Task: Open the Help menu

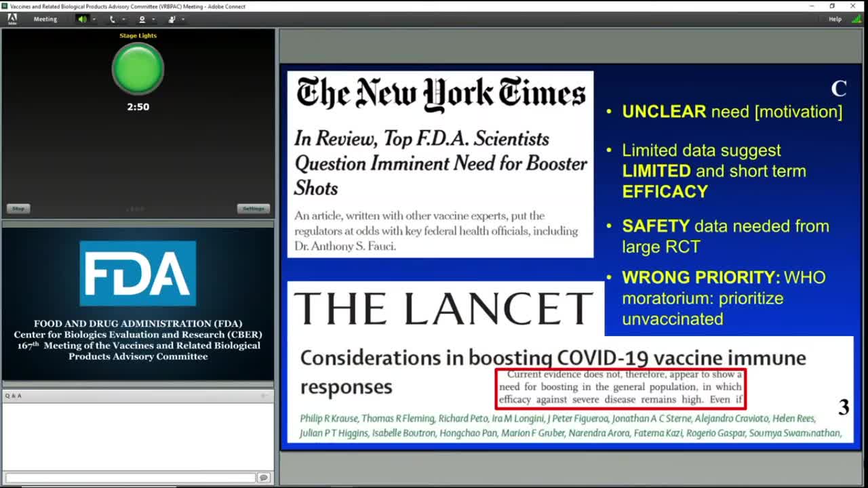Action: click(x=835, y=19)
